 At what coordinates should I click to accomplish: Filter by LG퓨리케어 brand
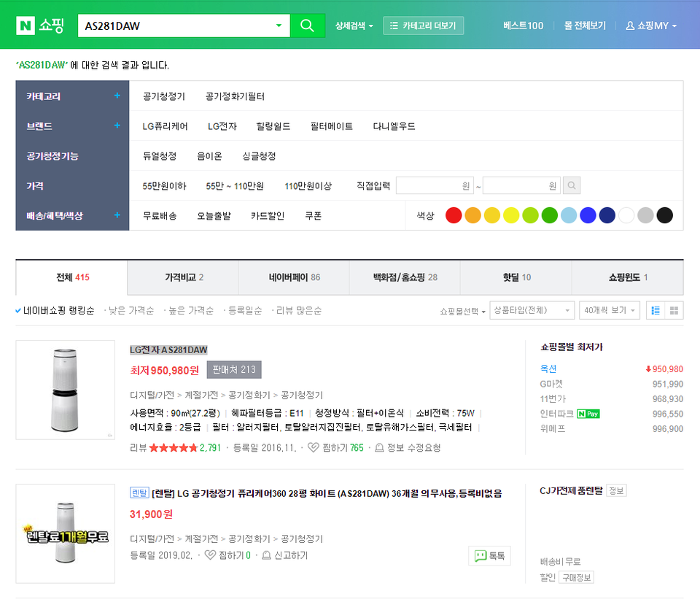coord(166,126)
